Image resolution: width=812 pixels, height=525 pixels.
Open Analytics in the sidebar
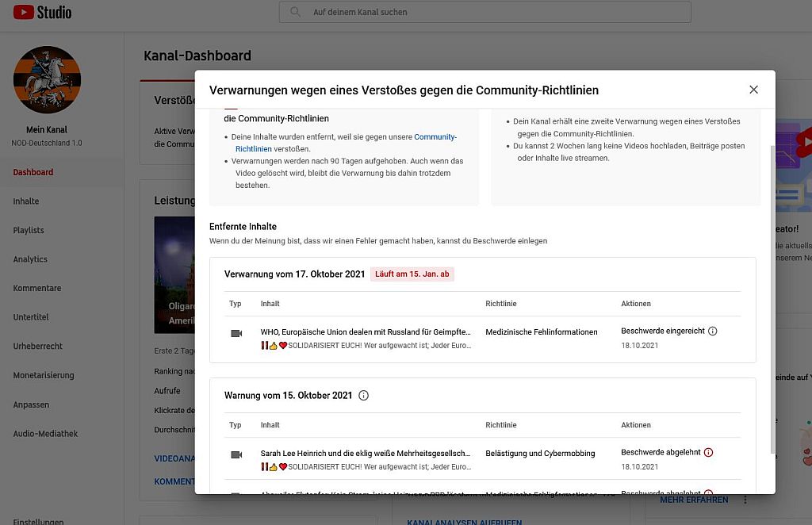[30, 259]
